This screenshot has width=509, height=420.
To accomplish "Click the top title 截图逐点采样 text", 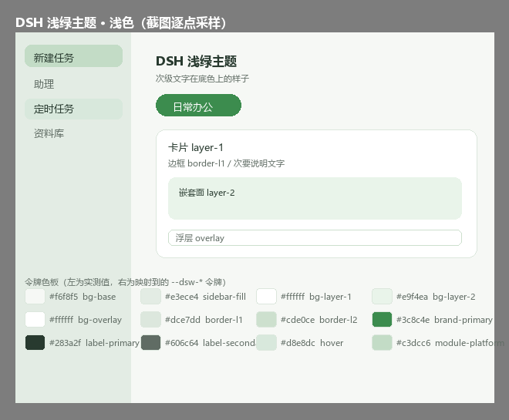I will [x=184, y=23].
